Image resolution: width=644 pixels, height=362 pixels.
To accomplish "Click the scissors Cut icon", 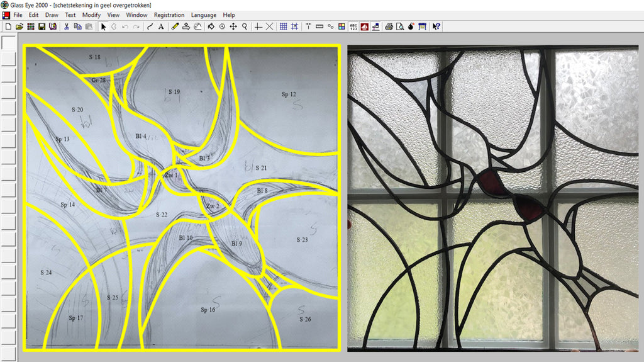I will point(67,26).
